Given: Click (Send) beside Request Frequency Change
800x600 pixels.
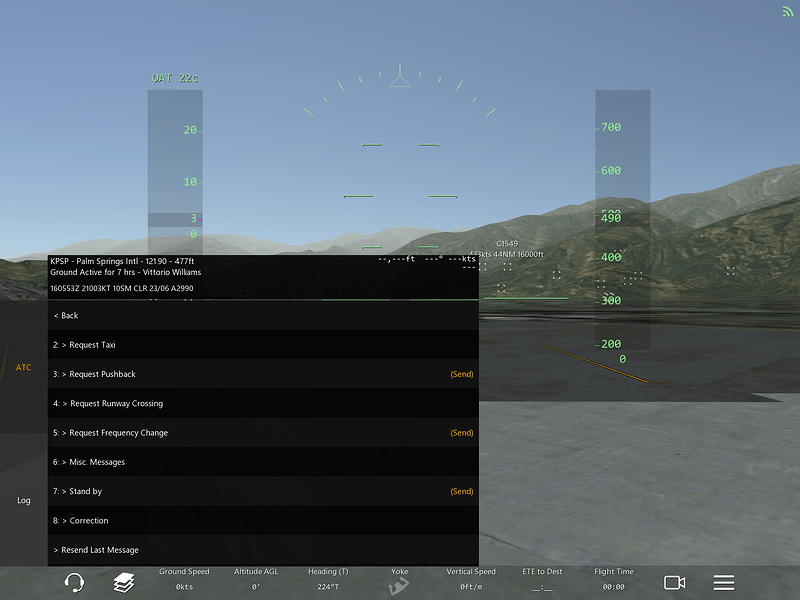Looking at the screenshot, I should (x=462, y=433).
